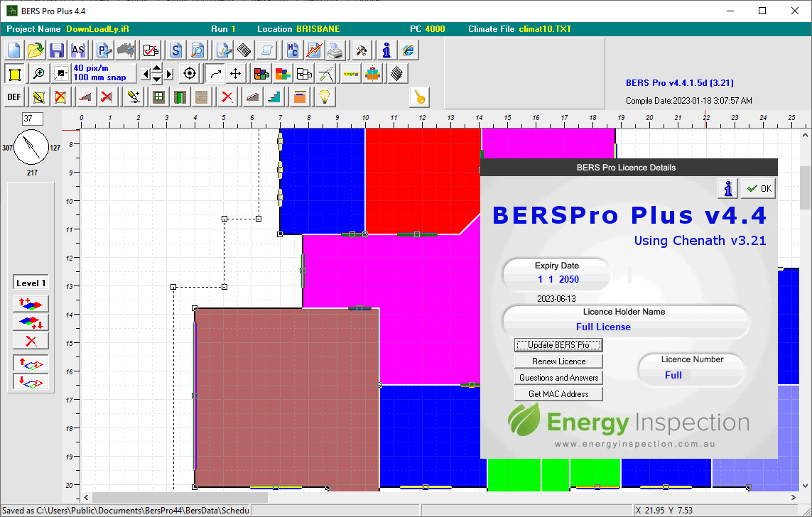The image size is (812, 517).
Task: Enable the curved line drawing mode
Action: coord(215,72)
